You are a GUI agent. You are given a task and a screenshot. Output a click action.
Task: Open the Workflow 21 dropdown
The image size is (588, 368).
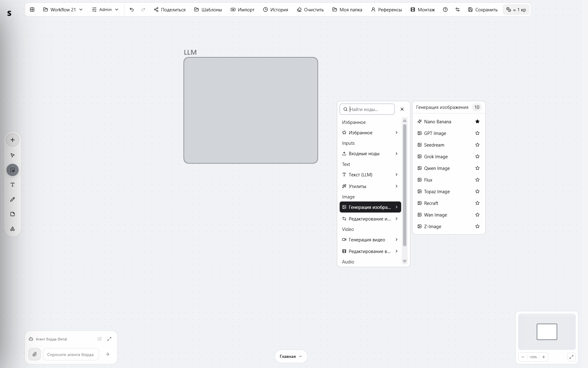pyautogui.click(x=63, y=10)
